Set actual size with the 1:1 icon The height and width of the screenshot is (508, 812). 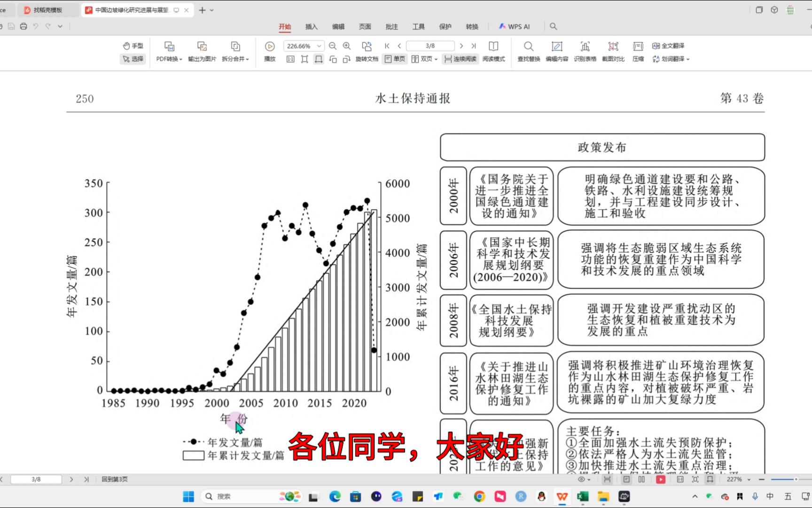tap(290, 59)
